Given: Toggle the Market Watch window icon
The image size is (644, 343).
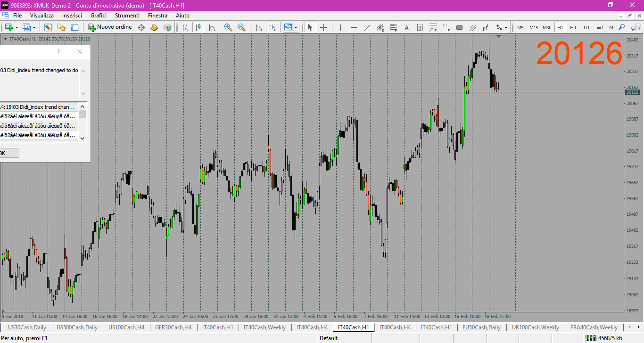Looking at the screenshot, I should click(x=48, y=27).
